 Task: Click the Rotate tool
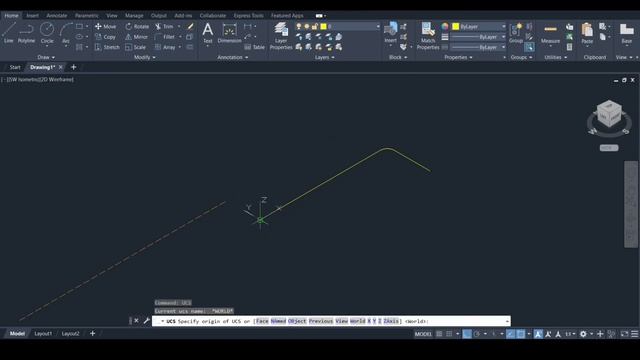click(x=137, y=27)
